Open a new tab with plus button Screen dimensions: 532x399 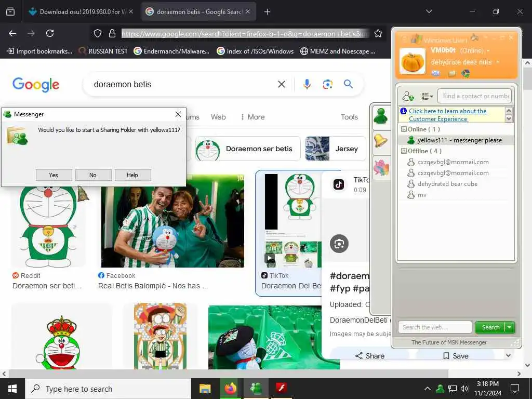267,12
